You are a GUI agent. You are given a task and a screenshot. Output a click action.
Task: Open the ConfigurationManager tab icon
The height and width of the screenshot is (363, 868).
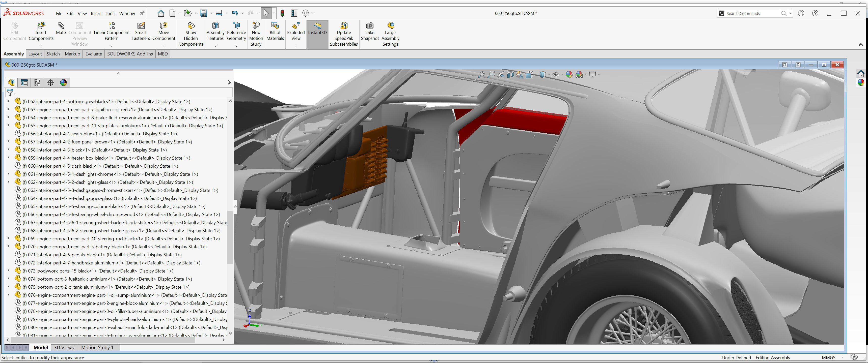(x=37, y=82)
